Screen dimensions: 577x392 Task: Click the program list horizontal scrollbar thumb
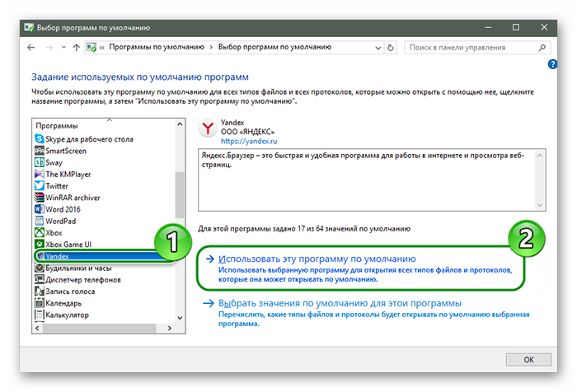(x=100, y=328)
